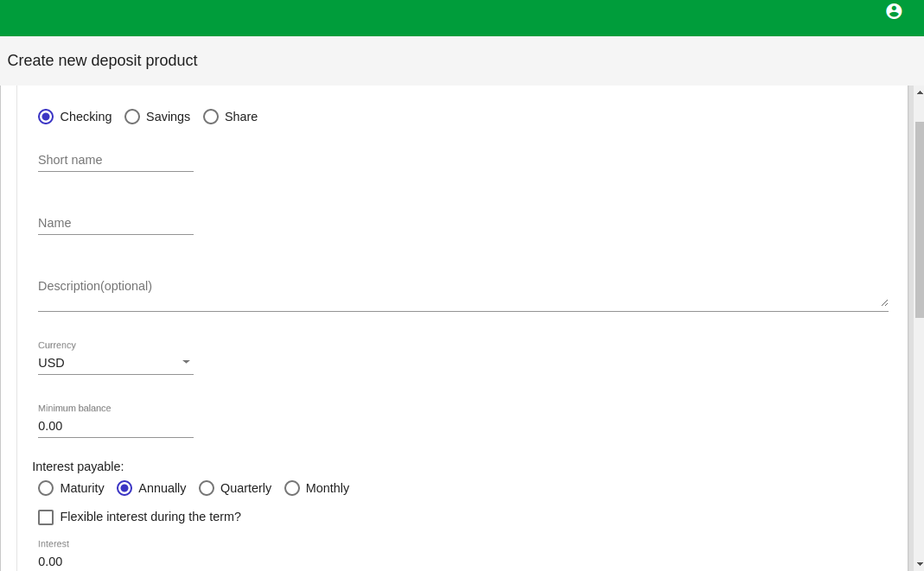924x571 pixels.
Task: Click the scrollbar down arrow
Action: point(920,565)
